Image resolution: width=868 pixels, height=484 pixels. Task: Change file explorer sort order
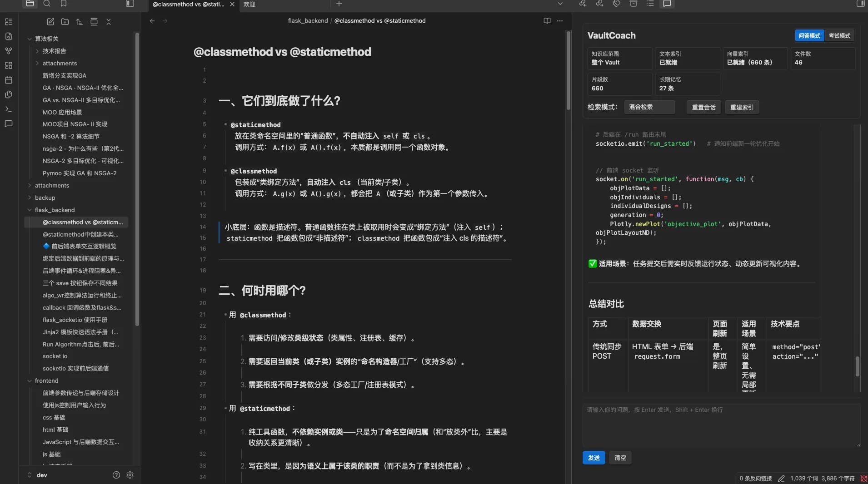80,22
